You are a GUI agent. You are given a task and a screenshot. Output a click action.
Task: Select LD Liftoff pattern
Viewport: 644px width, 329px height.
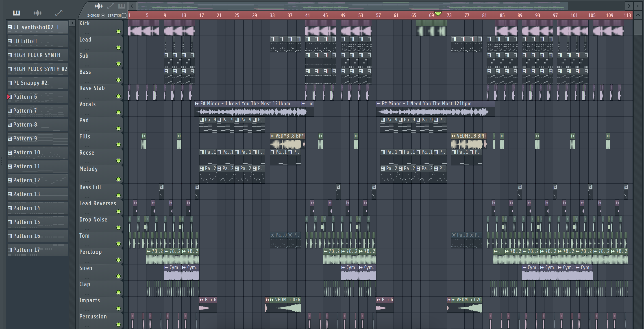(x=37, y=41)
